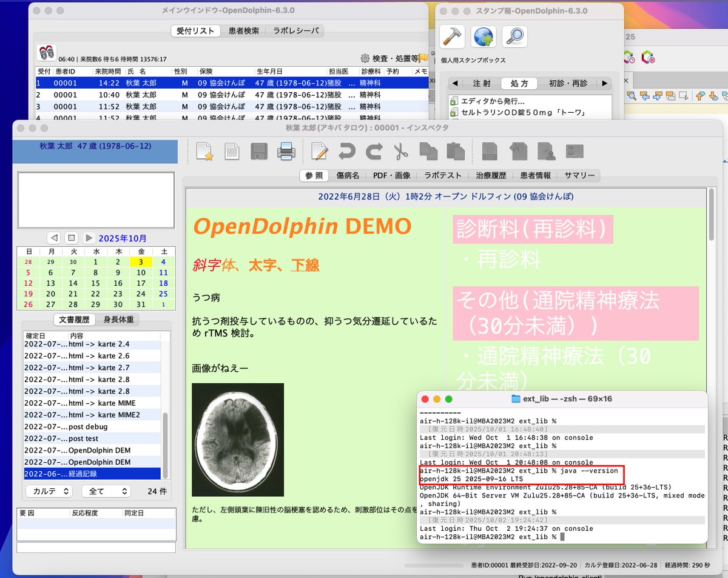Select reception row 2 with time 10:40
The height and width of the screenshot is (578, 728).
click(x=232, y=95)
